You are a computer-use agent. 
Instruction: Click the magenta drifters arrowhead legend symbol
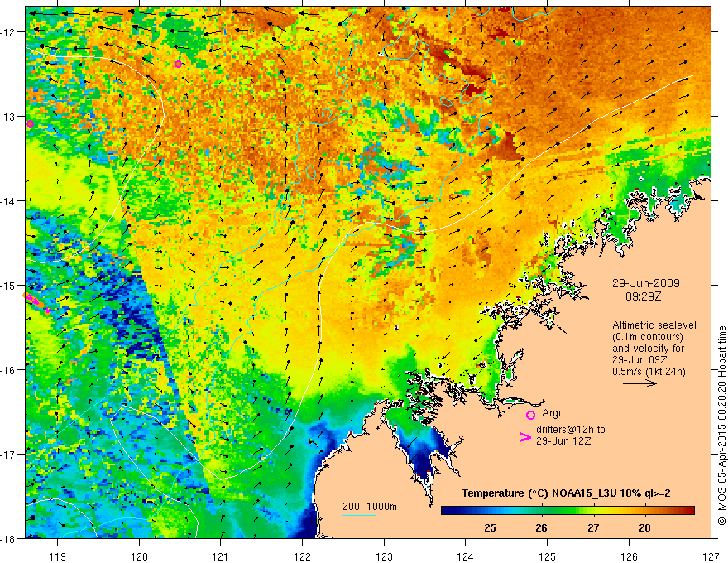(x=524, y=437)
